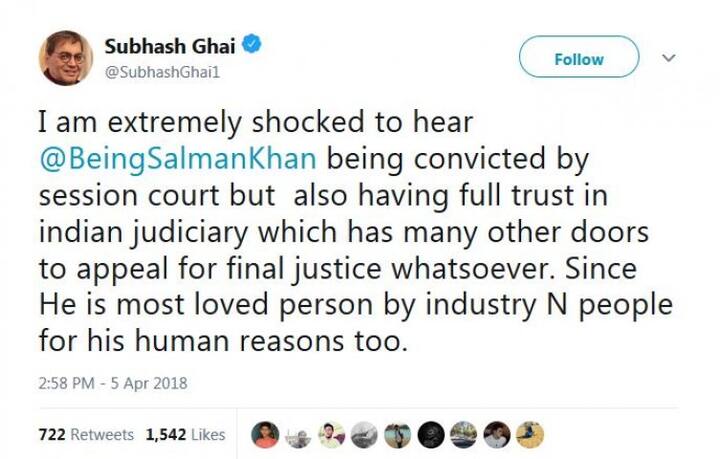Open liker avatar with the orange shirt

[265, 434]
